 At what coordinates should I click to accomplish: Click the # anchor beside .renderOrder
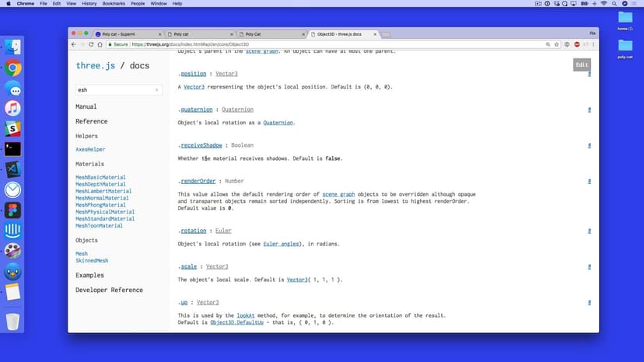coord(590,181)
